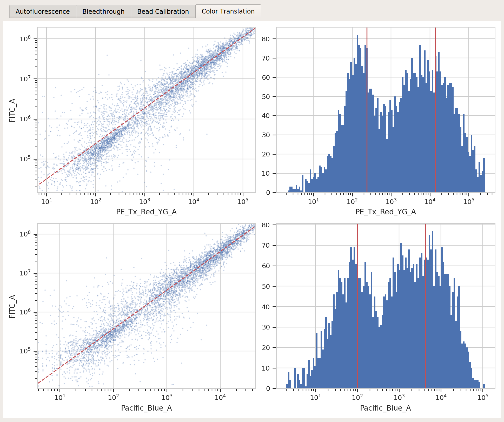Click the Pacific_Blue_A label under bottom scatter plot
504x422 pixels.
pos(147,408)
